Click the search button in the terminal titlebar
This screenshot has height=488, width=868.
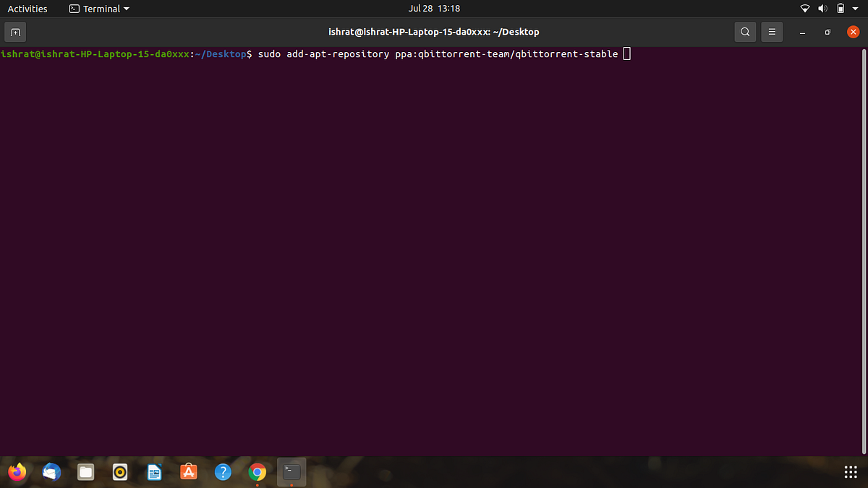[x=745, y=32]
